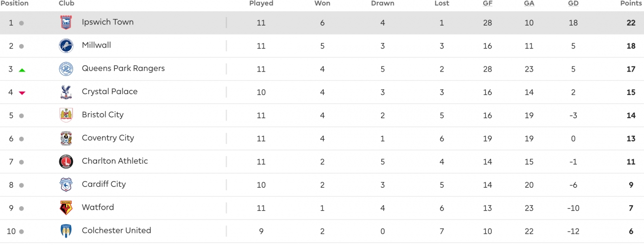Click the Ipswich Town club crest
Viewport: 644px width, 245px height.
[x=66, y=23]
